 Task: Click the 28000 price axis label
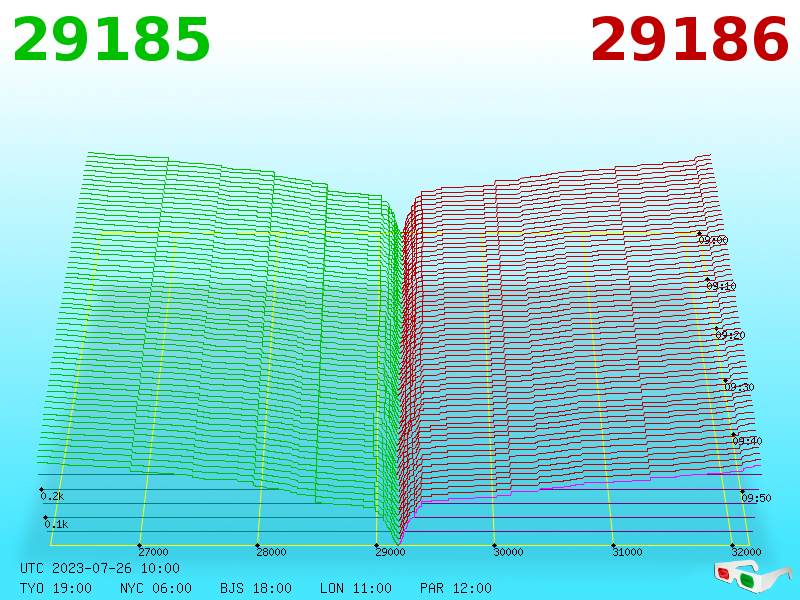[x=271, y=552]
